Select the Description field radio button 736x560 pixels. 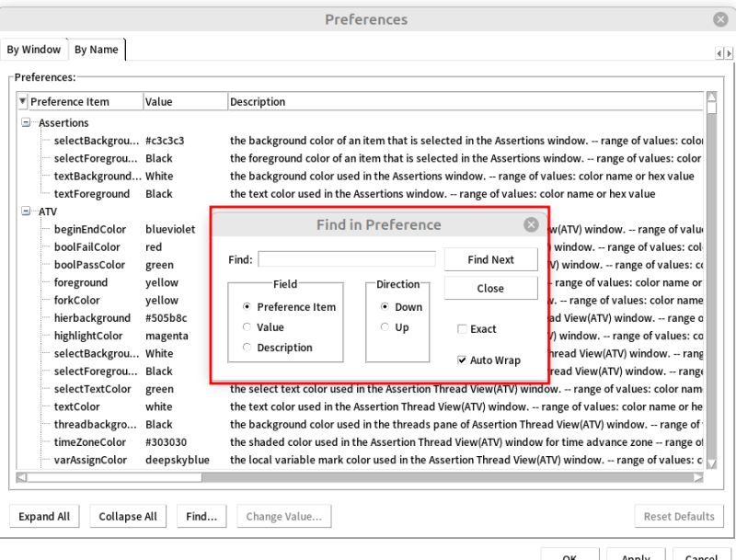point(247,347)
